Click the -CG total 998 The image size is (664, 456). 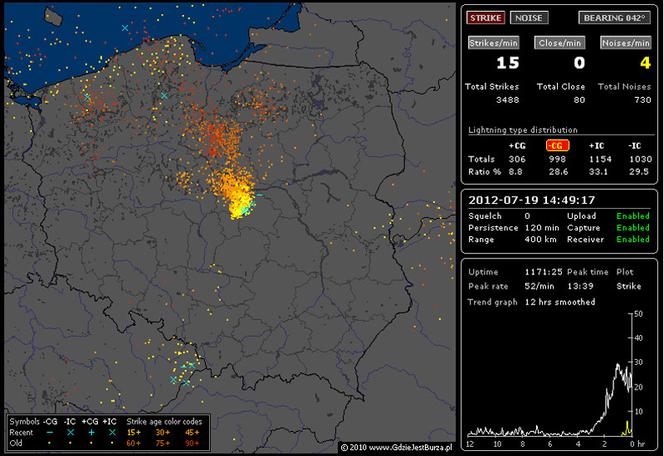click(x=557, y=159)
